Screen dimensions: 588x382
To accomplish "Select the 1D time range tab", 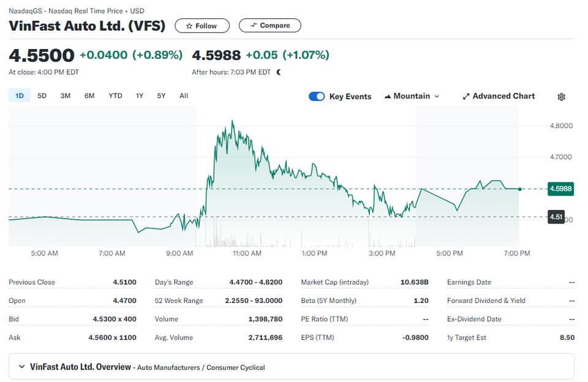I will coord(20,95).
